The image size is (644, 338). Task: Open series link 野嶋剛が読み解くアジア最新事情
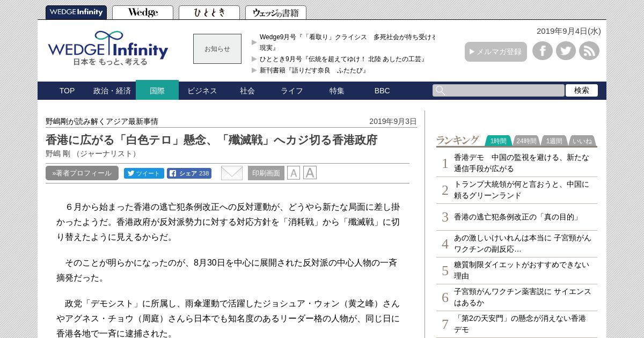[102, 121]
